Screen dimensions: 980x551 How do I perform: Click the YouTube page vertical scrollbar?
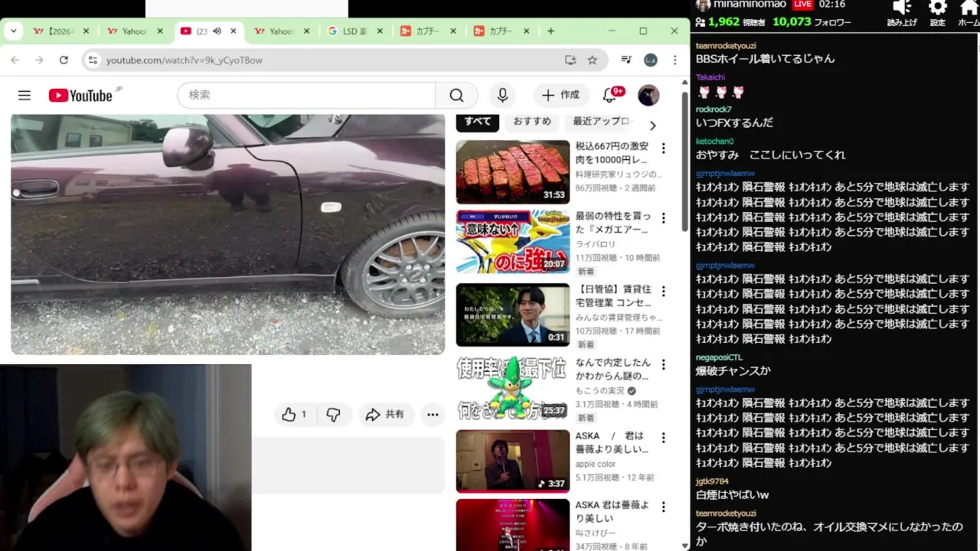[x=684, y=161]
